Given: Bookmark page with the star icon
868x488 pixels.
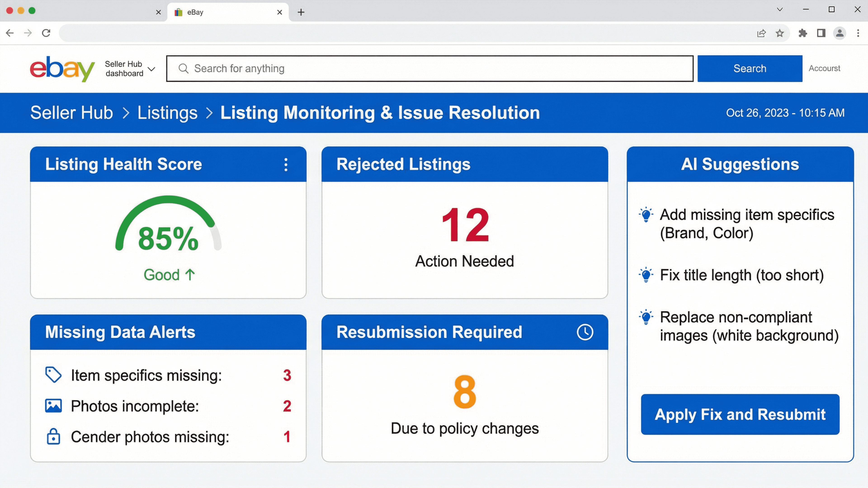Looking at the screenshot, I should (x=780, y=33).
